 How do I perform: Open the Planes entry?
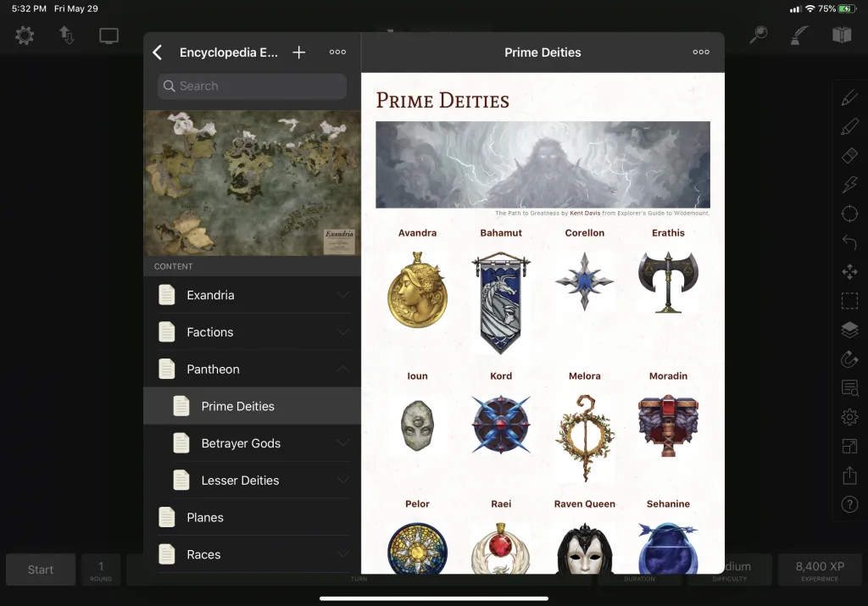point(252,518)
